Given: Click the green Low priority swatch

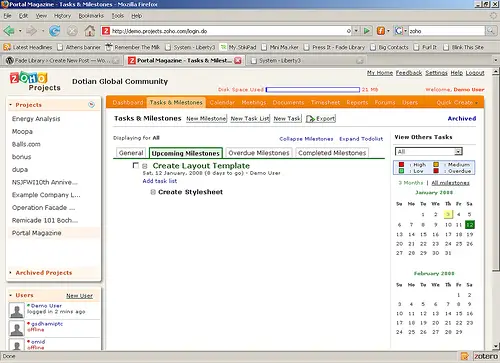Looking at the screenshot, I should 401,171.
